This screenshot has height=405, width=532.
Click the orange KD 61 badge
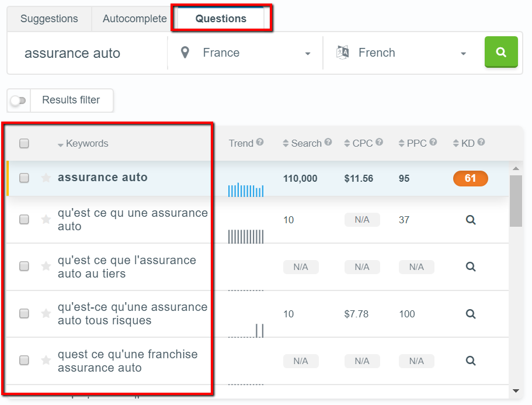pyautogui.click(x=470, y=178)
